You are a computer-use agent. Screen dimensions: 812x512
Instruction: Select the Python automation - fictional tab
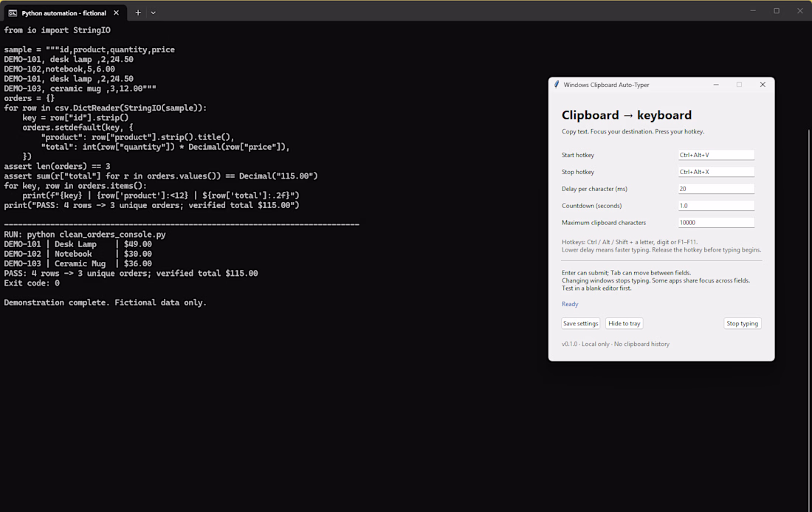tap(63, 13)
